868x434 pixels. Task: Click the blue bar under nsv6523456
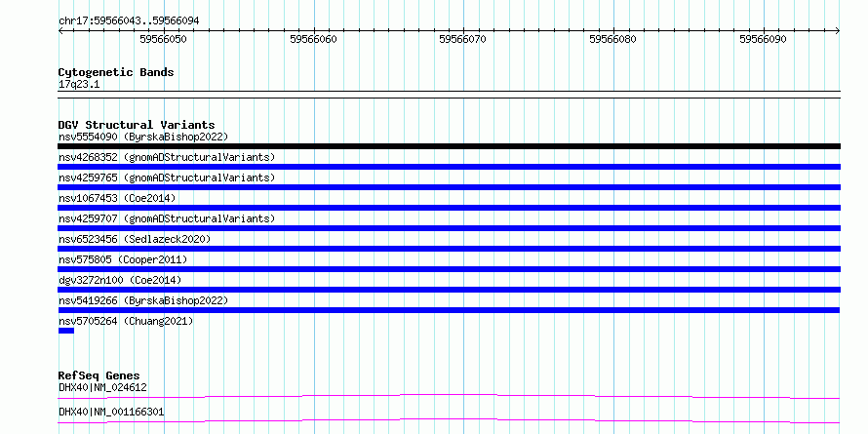tap(449, 249)
